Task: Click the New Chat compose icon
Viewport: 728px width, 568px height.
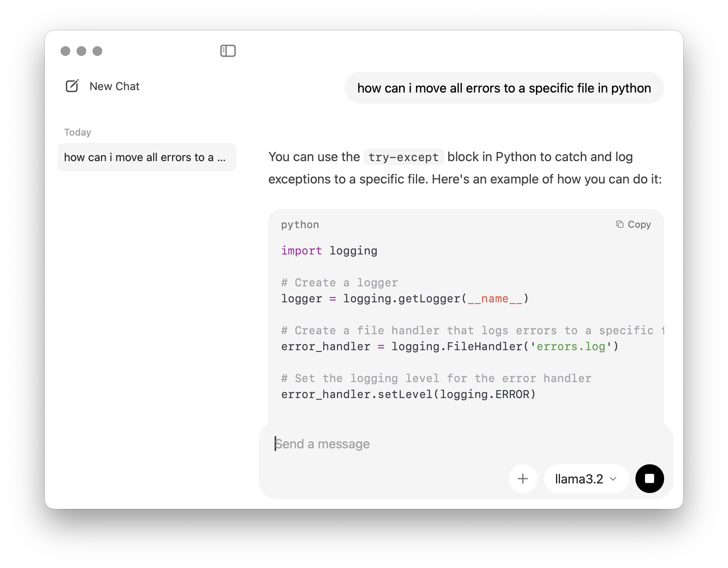Action: pos(72,86)
